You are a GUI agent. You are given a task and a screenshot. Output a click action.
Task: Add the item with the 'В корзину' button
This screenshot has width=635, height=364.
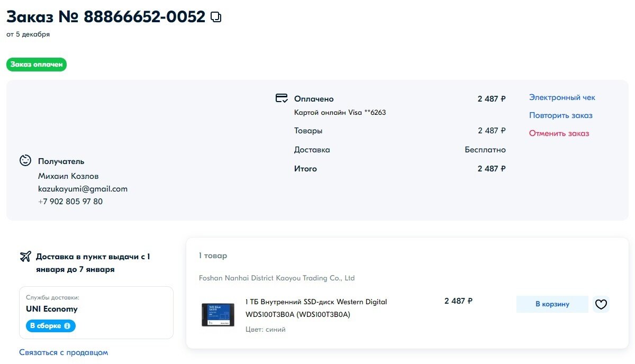[552, 304]
